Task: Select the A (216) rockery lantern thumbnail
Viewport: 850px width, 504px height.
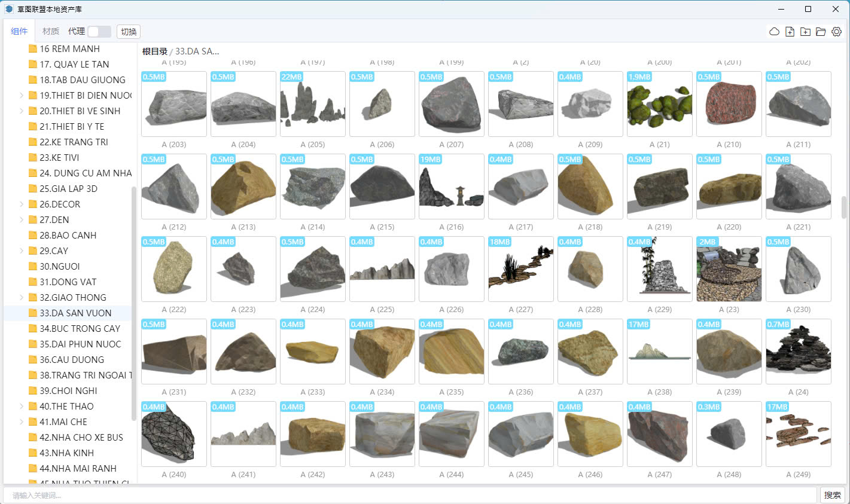Action: pos(452,187)
